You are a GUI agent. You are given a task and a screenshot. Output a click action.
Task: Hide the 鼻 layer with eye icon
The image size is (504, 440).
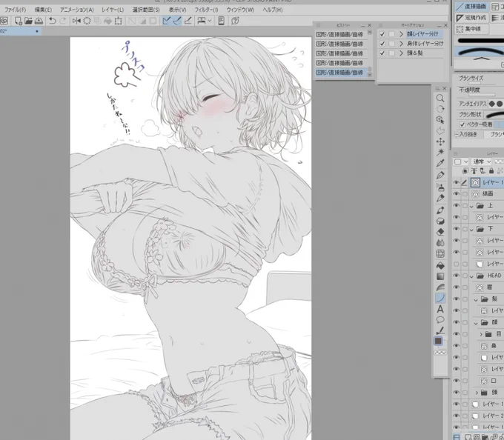(456, 346)
